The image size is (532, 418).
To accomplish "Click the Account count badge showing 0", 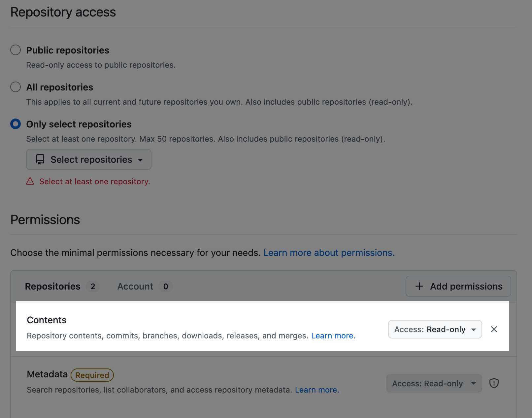I will (166, 286).
